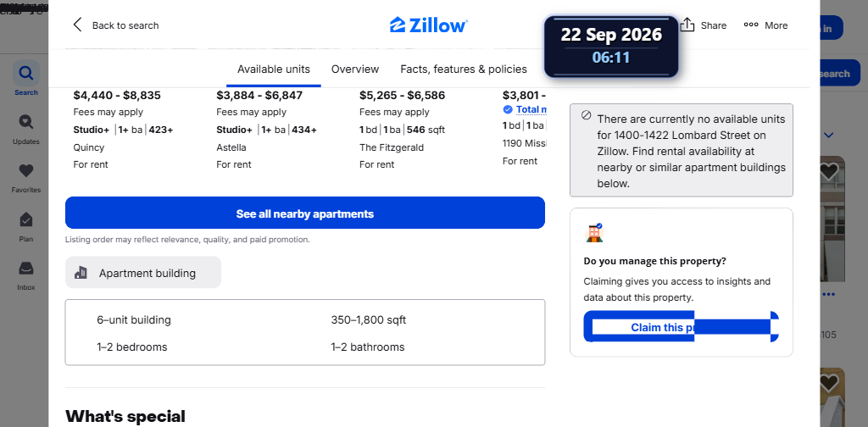Expand the blue chevron dropdown at right
Viewport: 868px width, 427px height.
click(829, 135)
